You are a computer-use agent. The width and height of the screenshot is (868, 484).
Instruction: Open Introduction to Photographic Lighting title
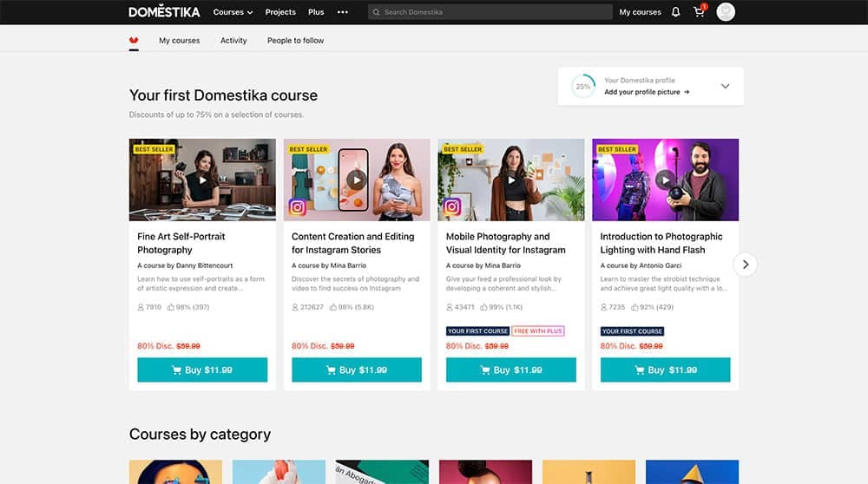tap(661, 243)
